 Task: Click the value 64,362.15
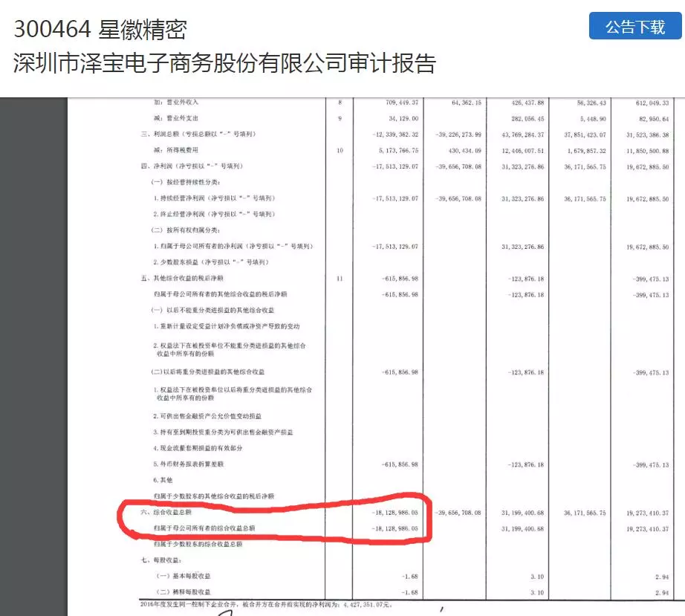(x=467, y=103)
